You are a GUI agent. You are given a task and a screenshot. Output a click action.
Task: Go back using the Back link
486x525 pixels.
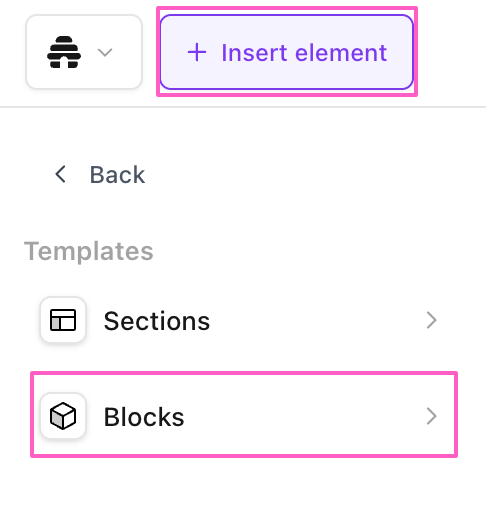(100, 174)
